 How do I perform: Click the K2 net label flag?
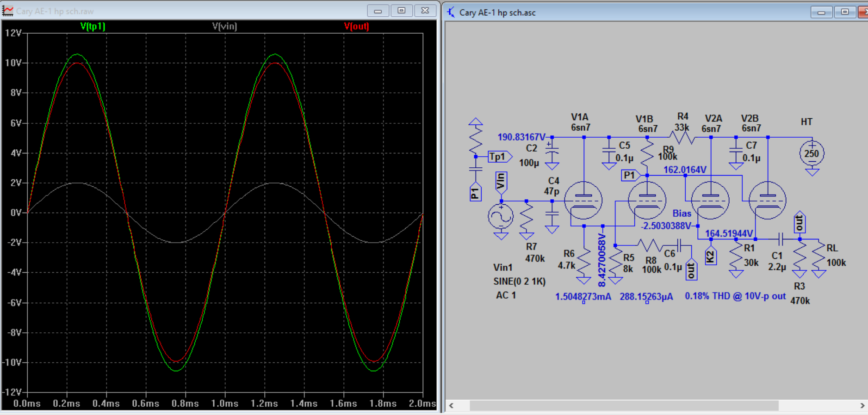711,256
